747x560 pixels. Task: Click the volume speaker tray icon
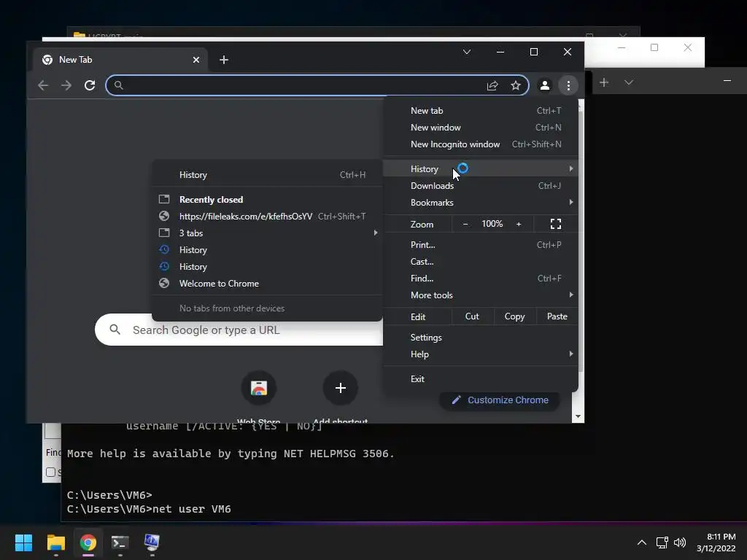(x=680, y=542)
